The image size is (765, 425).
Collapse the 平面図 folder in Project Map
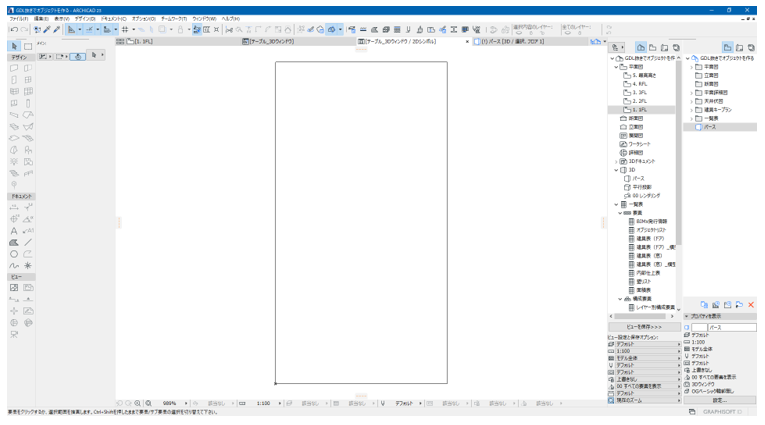pyautogui.click(x=616, y=67)
